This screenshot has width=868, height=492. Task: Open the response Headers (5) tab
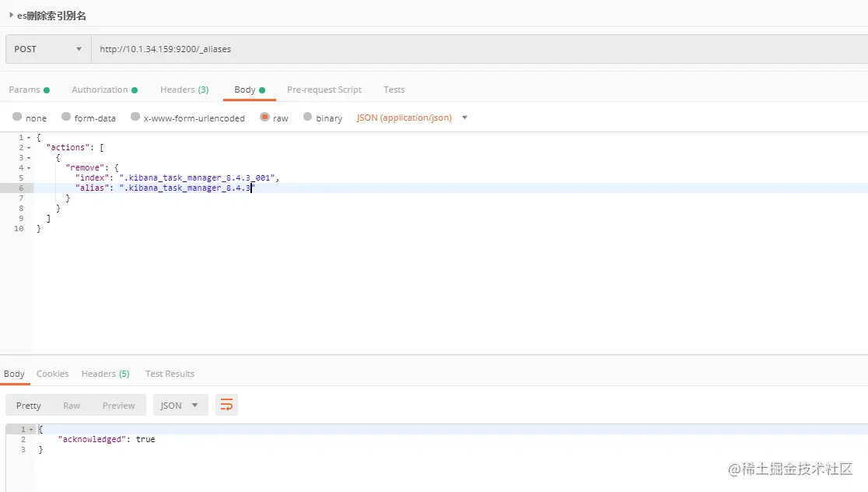pos(105,374)
